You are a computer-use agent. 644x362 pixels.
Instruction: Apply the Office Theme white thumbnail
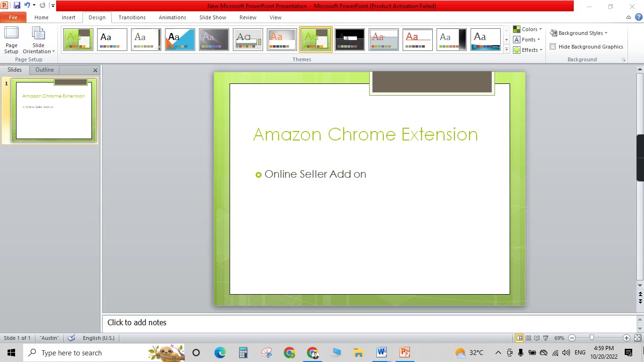pyautogui.click(x=112, y=40)
